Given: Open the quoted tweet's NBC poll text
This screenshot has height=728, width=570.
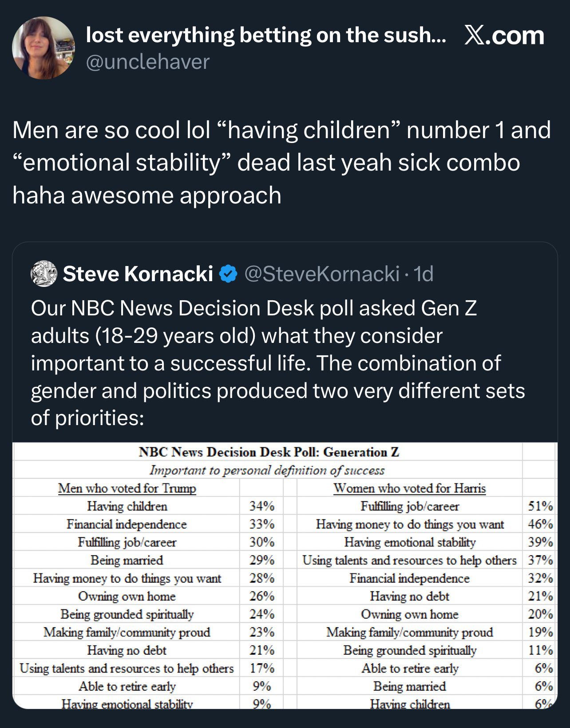Looking at the screenshot, I should 277,363.
